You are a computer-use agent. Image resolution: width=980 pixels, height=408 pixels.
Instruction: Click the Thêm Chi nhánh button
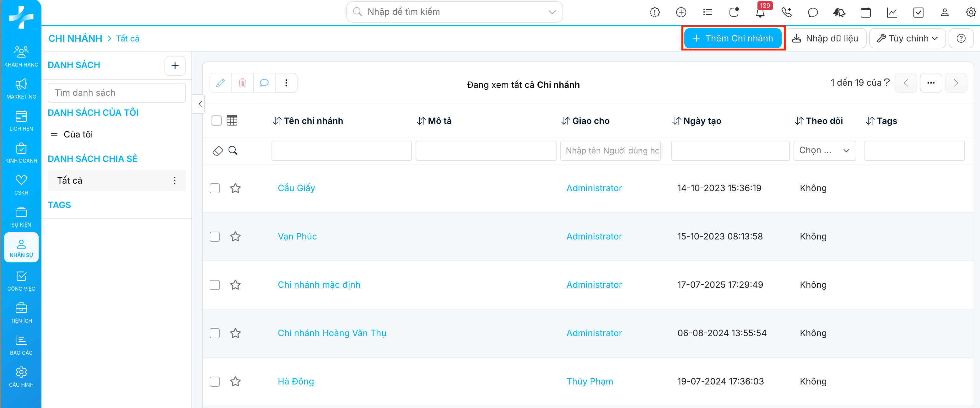(733, 38)
